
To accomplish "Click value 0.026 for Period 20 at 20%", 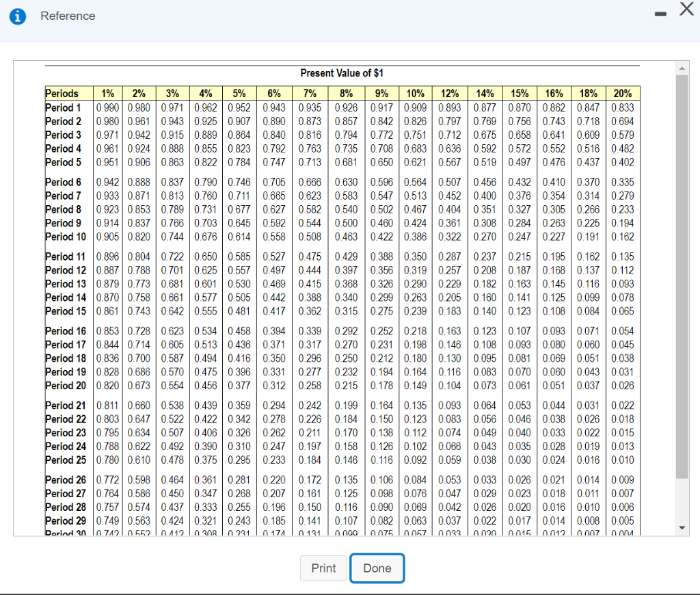I will point(623,386).
